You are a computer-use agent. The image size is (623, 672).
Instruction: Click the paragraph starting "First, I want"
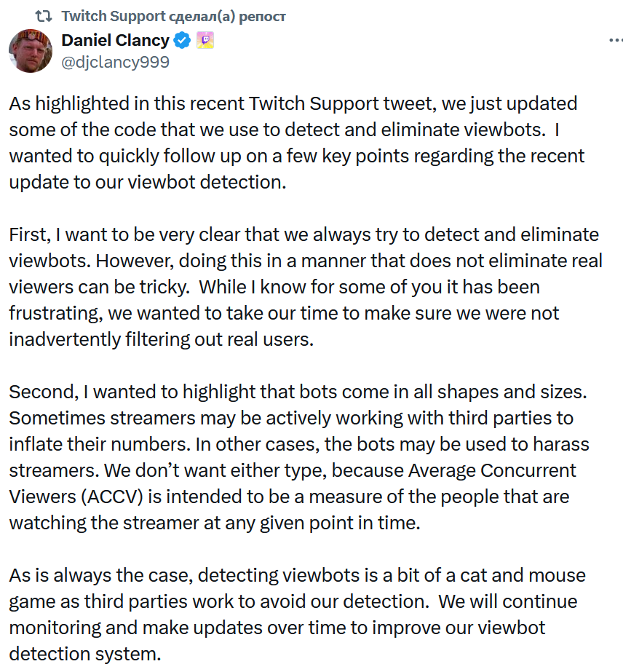(306, 287)
